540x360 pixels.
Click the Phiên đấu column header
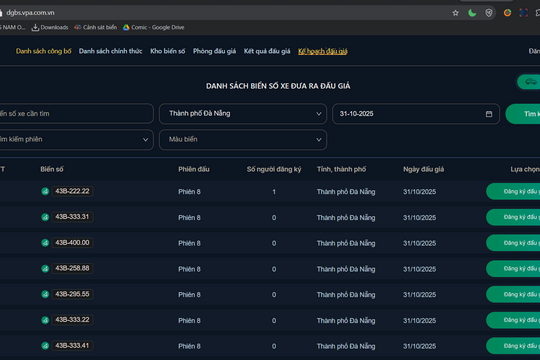coord(194,169)
